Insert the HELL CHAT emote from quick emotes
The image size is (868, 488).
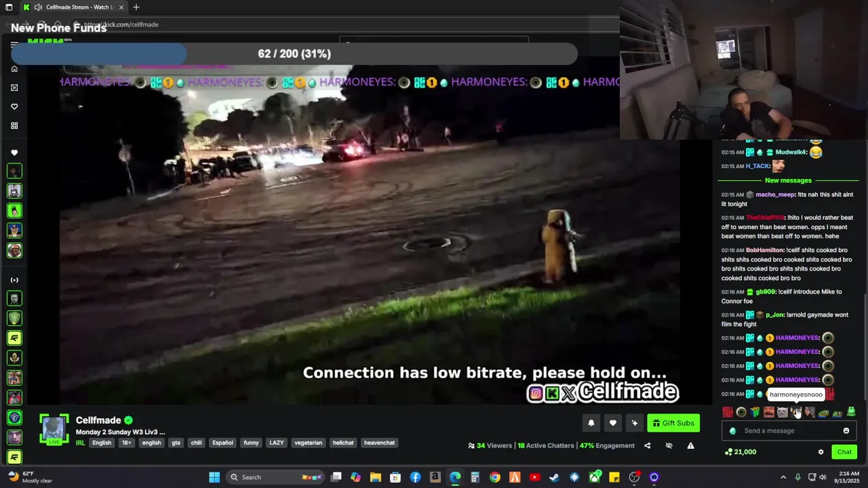(728, 412)
